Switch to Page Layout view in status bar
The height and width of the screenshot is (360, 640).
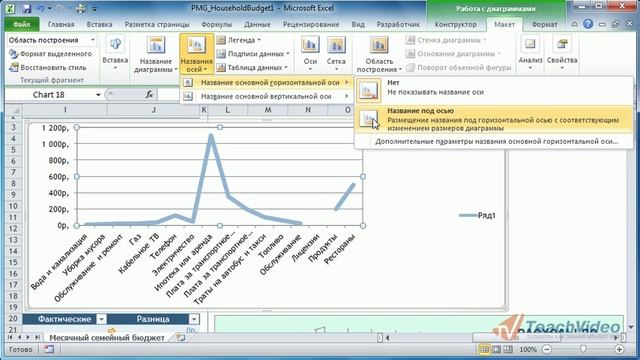tap(496, 349)
